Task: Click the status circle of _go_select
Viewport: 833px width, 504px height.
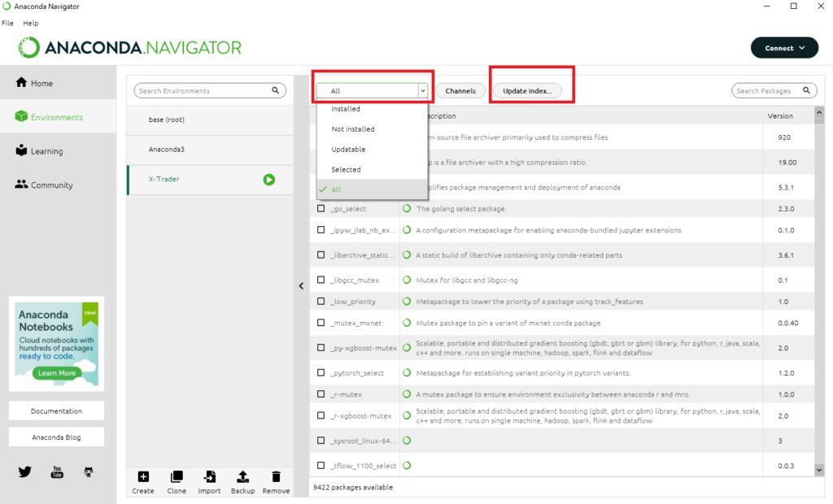Action: click(x=407, y=209)
